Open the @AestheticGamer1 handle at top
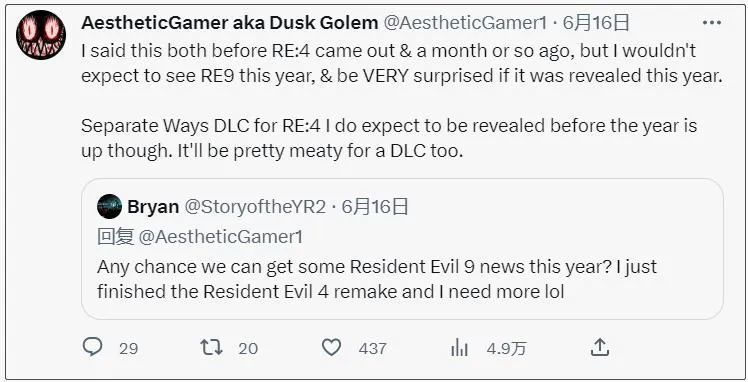748x382 pixels. point(465,22)
